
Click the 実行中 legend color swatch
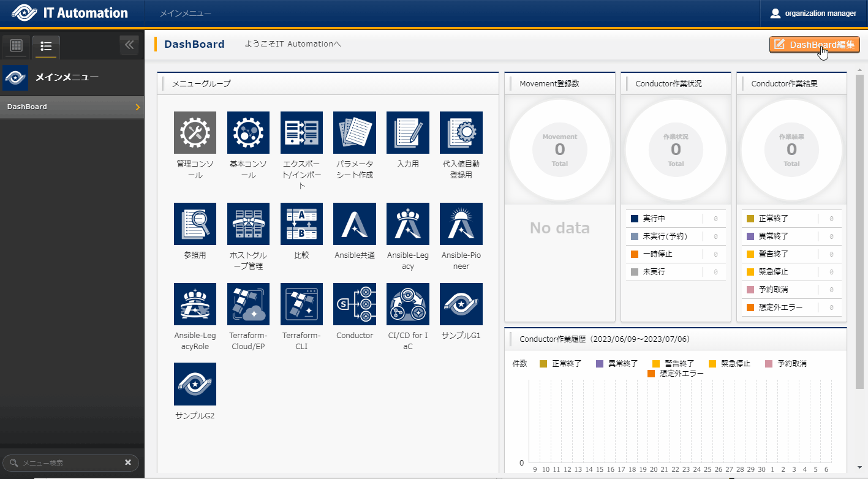pos(635,219)
